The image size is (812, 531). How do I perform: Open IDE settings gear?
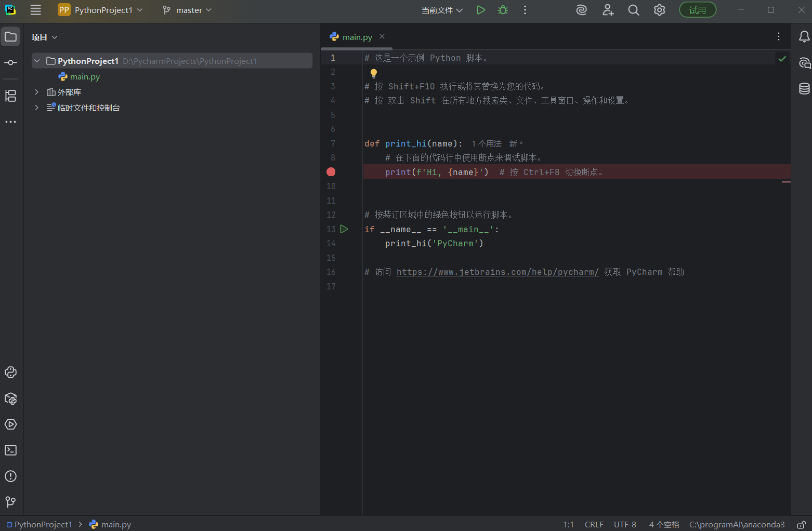(660, 10)
